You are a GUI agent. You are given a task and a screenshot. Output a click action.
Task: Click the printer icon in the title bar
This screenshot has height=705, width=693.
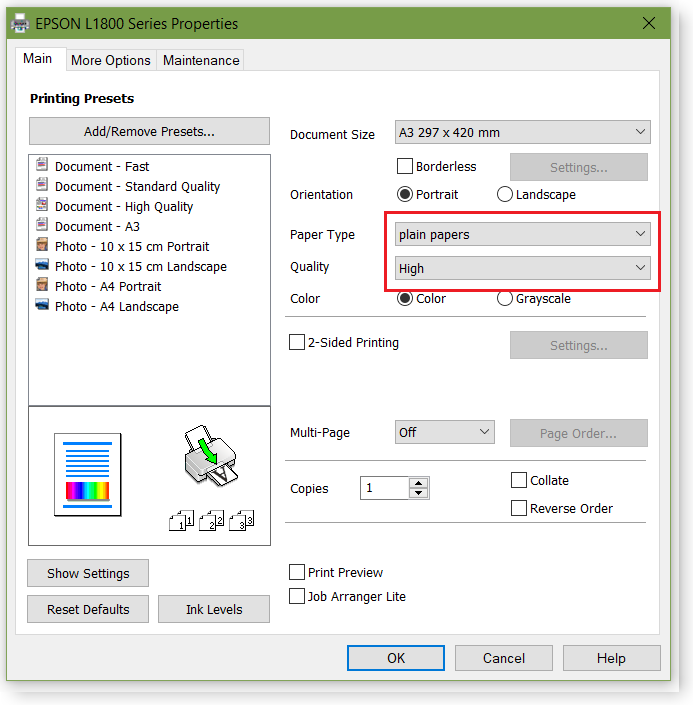pos(20,23)
